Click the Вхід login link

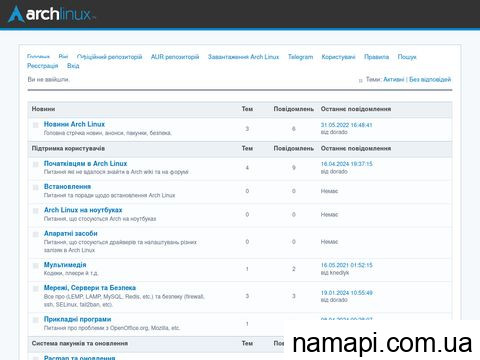[x=73, y=66]
